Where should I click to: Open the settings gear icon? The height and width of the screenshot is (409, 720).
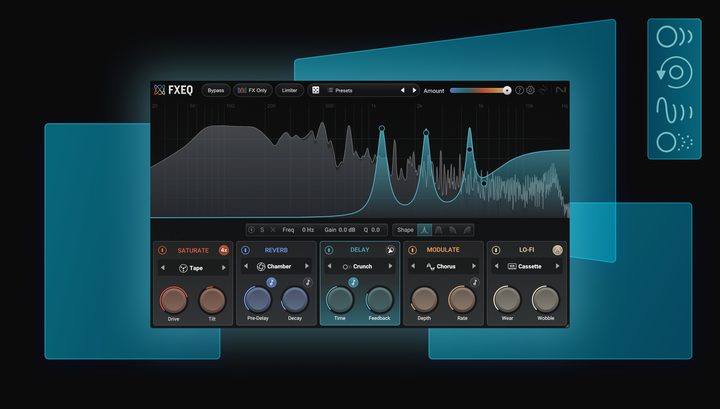[530, 90]
